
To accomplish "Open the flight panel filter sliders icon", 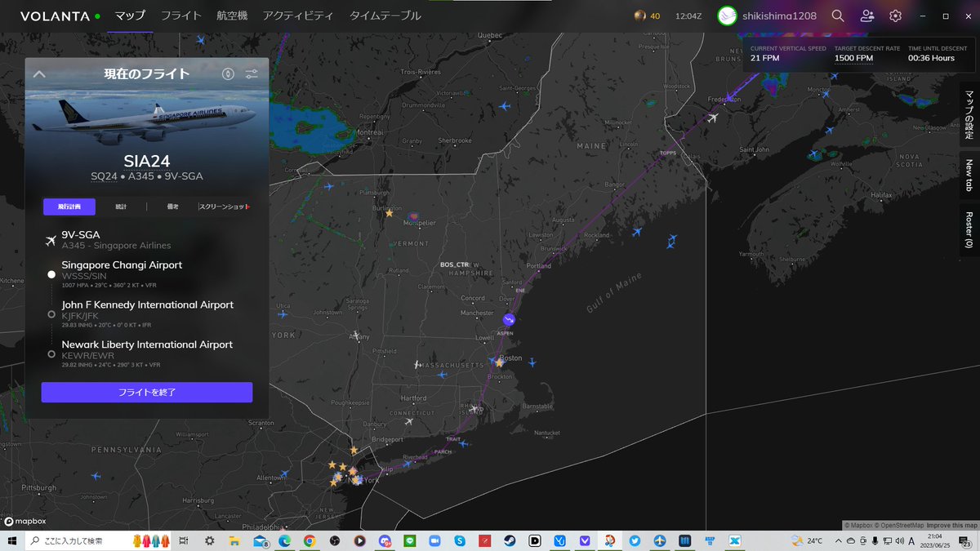I will [x=252, y=74].
